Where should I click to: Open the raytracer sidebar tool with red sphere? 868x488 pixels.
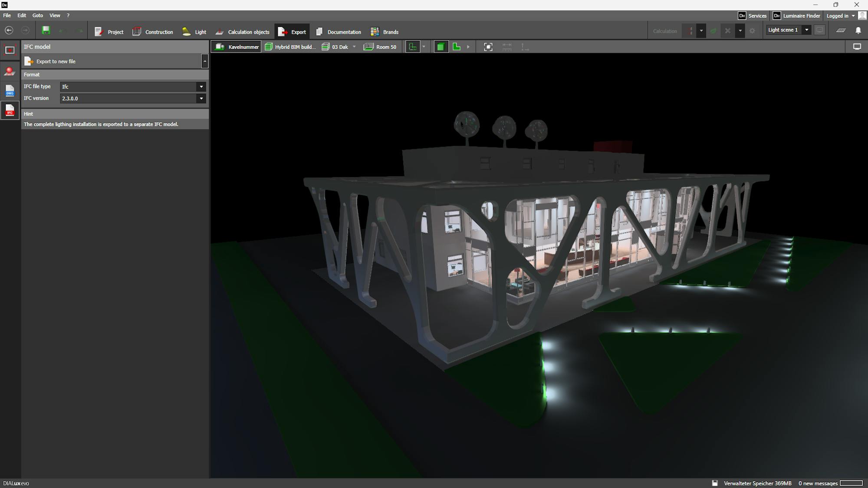pyautogui.click(x=10, y=71)
